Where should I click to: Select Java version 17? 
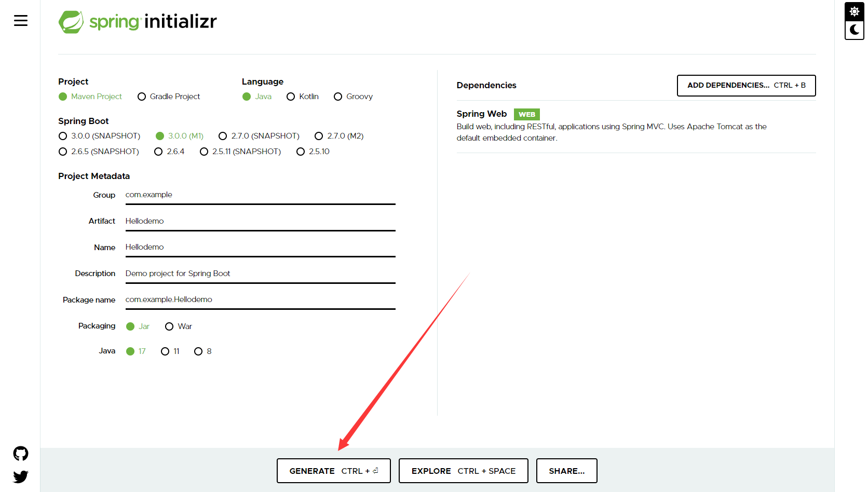click(x=136, y=351)
